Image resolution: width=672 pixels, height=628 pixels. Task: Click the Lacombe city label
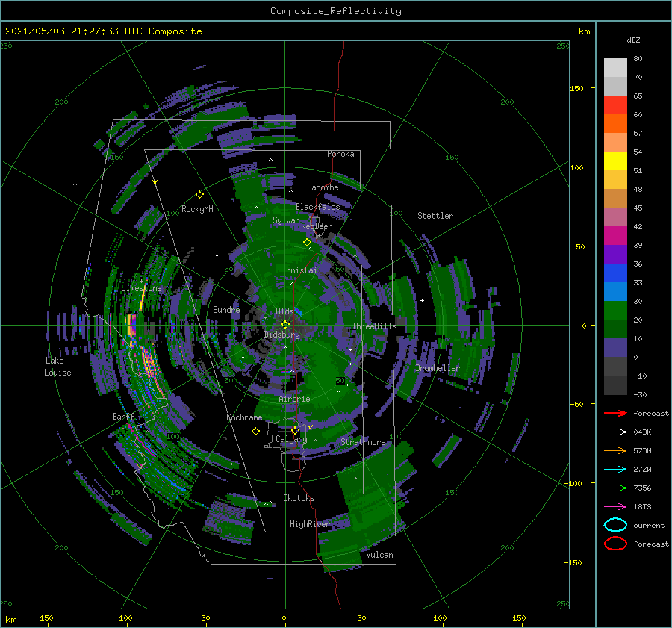[323, 187]
